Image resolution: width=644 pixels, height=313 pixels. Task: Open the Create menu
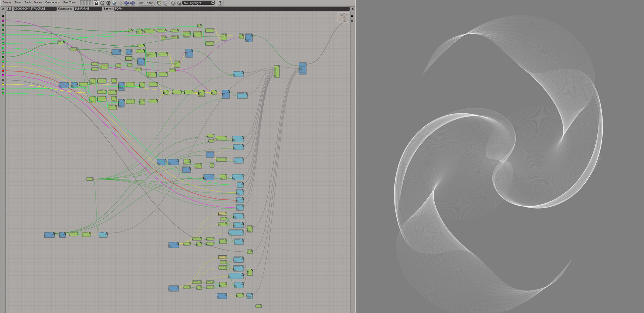coord(7,2)
